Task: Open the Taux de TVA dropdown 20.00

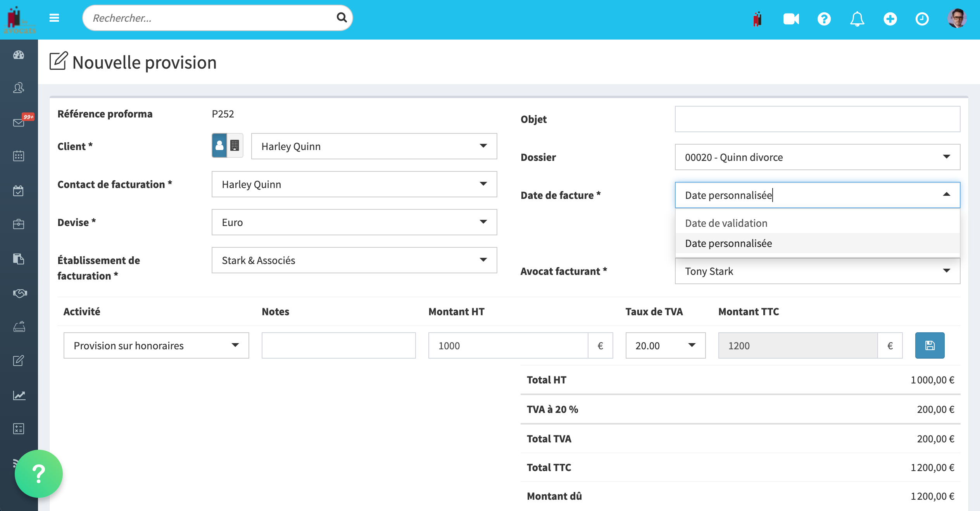Action: [666, 345]
